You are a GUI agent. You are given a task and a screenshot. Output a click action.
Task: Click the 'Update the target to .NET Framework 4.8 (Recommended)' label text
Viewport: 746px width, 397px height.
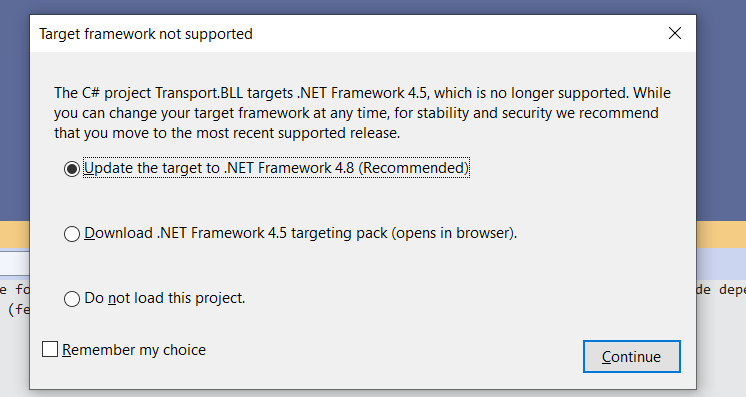pos(276,168)
